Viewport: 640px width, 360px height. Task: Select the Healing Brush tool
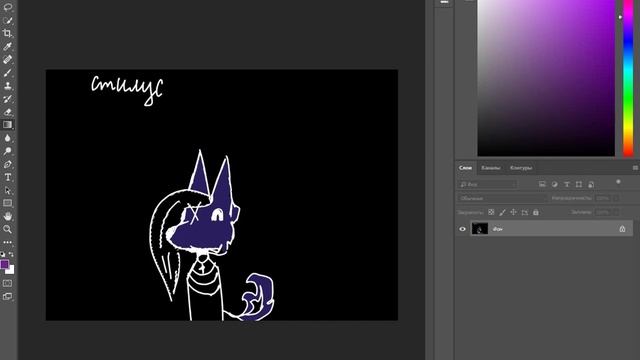(x=7, y=60)
